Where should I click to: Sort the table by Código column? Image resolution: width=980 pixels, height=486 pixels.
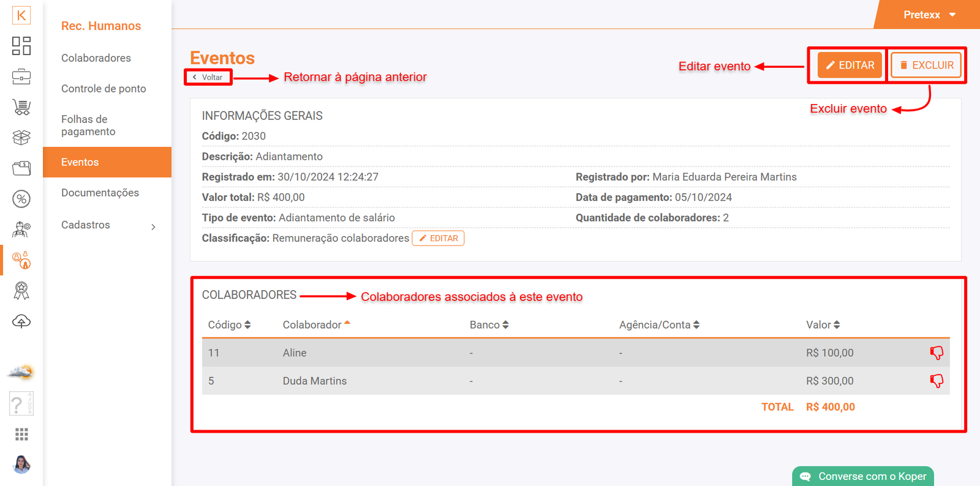[230, 325]
